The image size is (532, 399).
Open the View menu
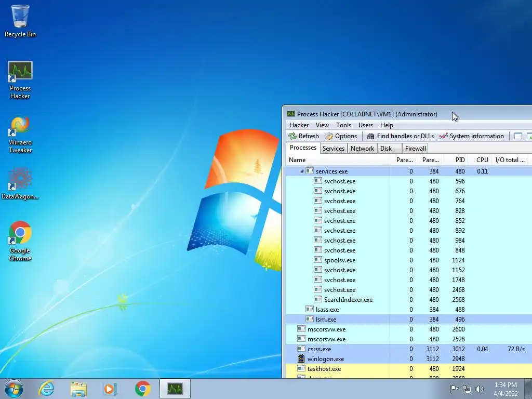coord(322,125)
